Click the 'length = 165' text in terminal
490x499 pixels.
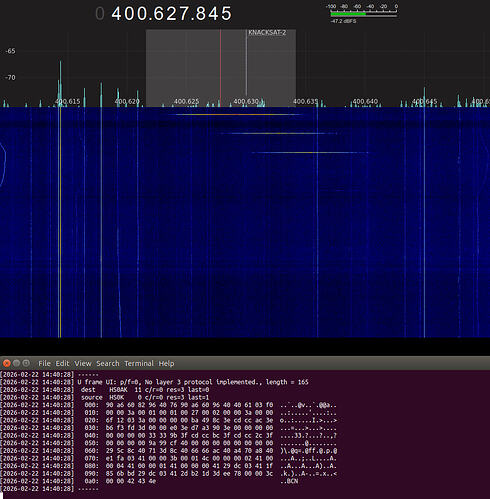pyautogui.click(x=287, y=382)
